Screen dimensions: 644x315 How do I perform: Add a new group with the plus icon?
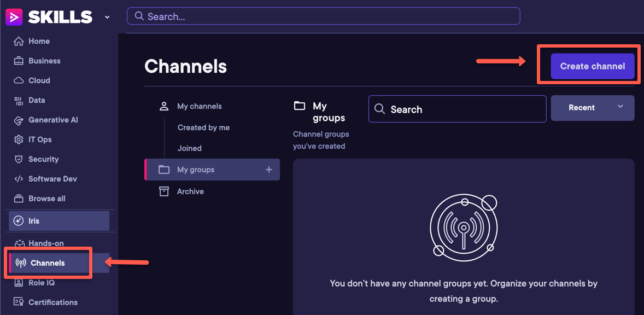269,170
